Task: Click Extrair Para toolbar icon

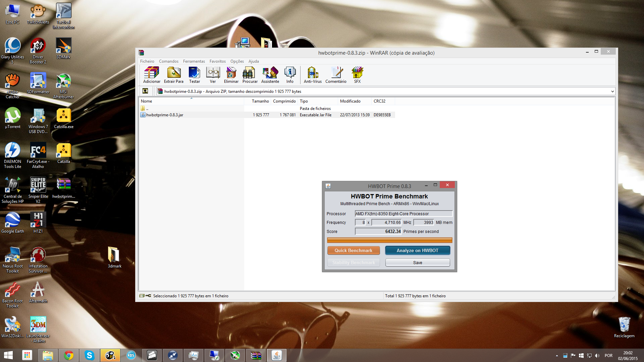Action: point(174,75)
